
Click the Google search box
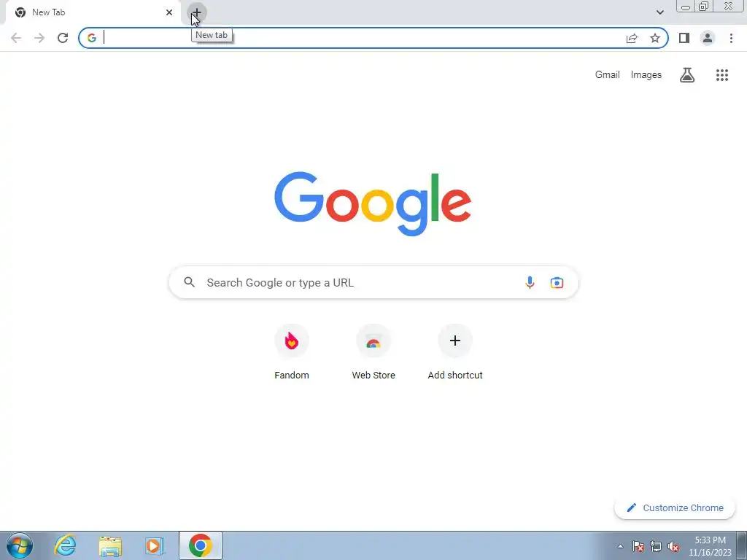coord(373,282)
